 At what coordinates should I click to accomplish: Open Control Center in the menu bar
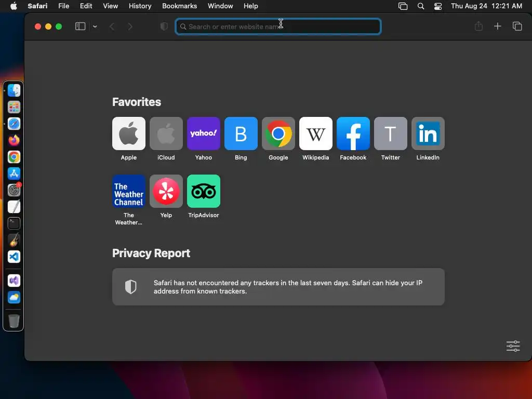(438, 6)
